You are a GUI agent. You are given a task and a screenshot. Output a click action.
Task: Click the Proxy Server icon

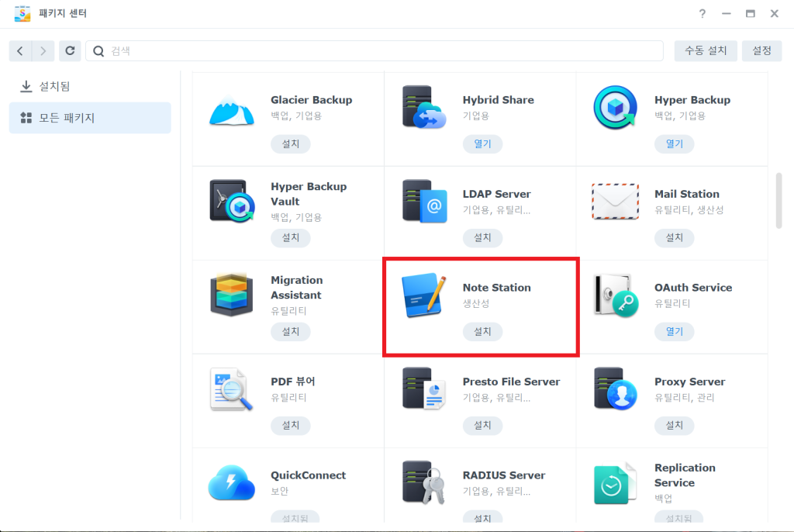coord(615,389)
